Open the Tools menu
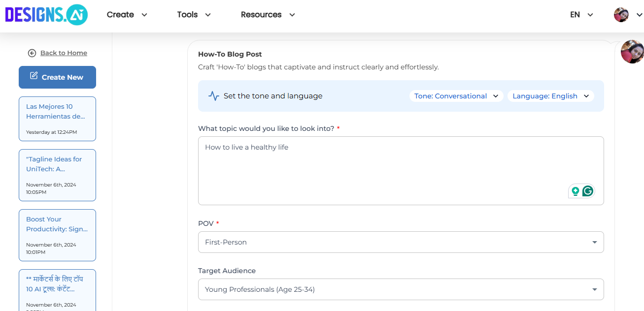 (x=194, y=15)
